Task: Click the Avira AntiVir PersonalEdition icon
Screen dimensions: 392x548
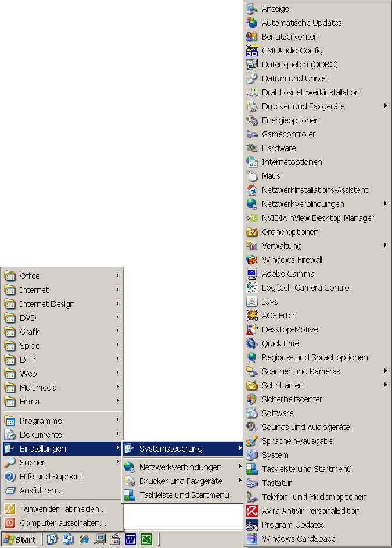Action: pyautogui.click(x=252, y=511)
